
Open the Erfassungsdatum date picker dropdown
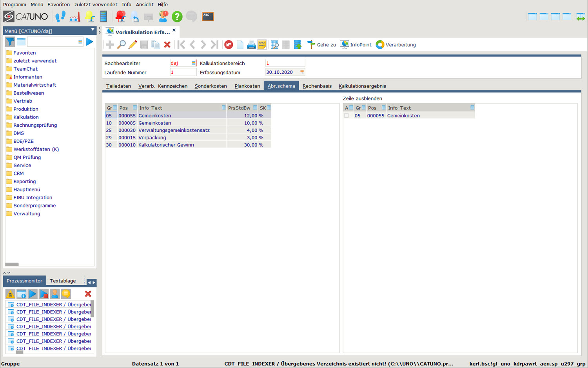click(302, 72)
